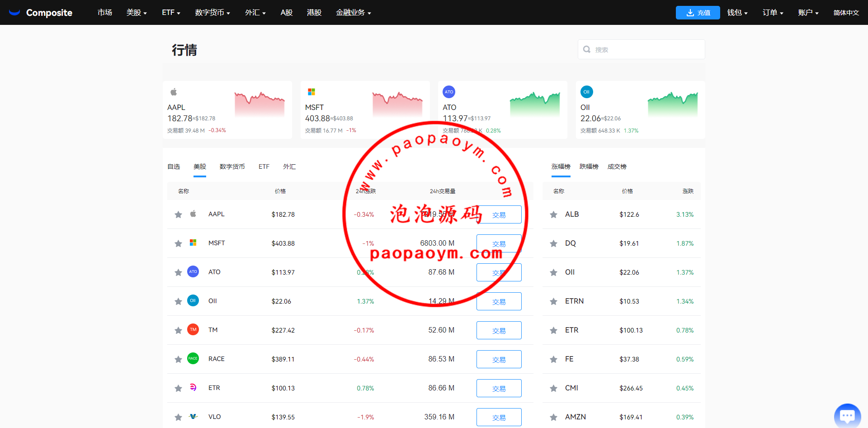The image size is (868, 428).
Task: Toggle favorite star for VLO row
Action: coord(178,417)
